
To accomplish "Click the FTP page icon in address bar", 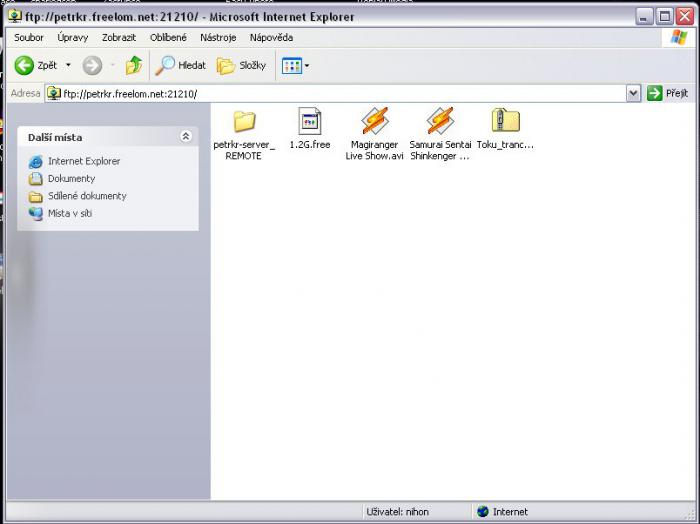I will tap(54, 94).
